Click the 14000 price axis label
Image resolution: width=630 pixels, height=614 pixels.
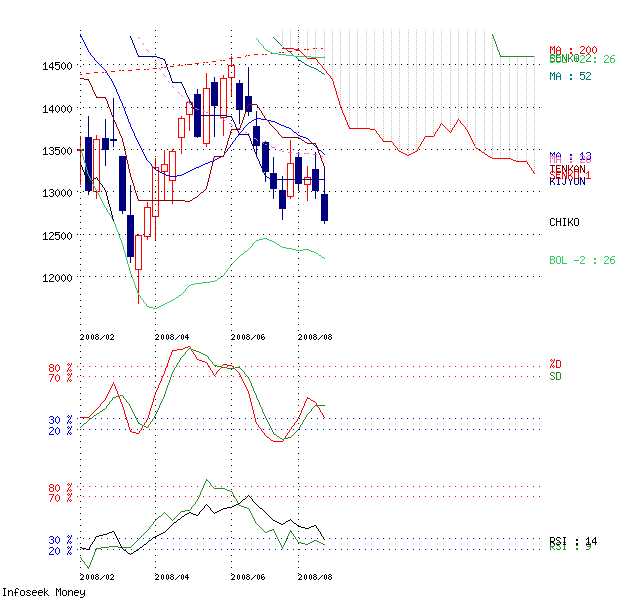click(56, 108)
